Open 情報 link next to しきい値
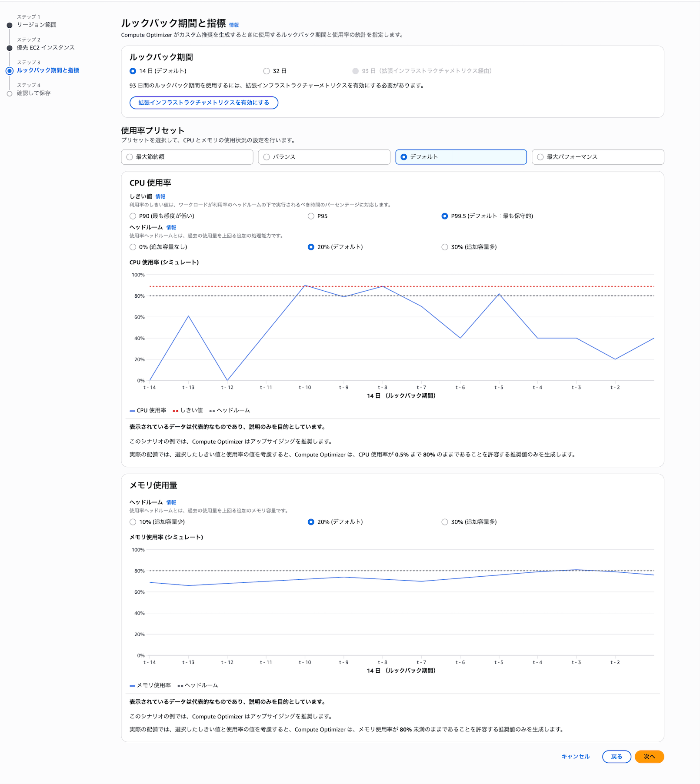The width and height of the screenshot is (700, 784). tap(160, 196)
